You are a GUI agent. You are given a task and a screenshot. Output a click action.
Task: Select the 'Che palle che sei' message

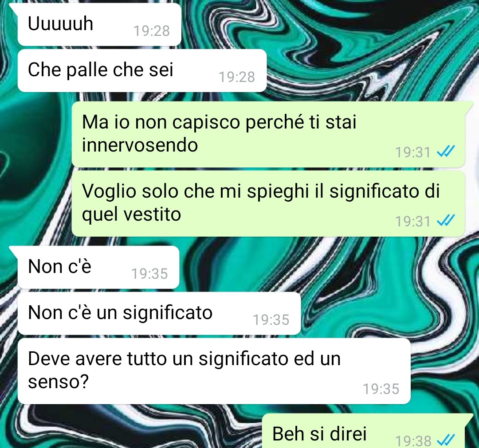142,70
